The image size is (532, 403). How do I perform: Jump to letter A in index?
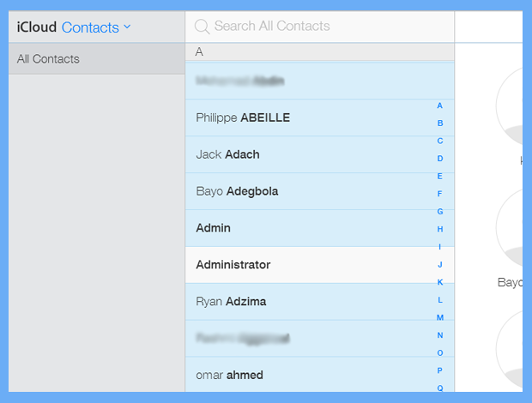click(x=440, y=105)
